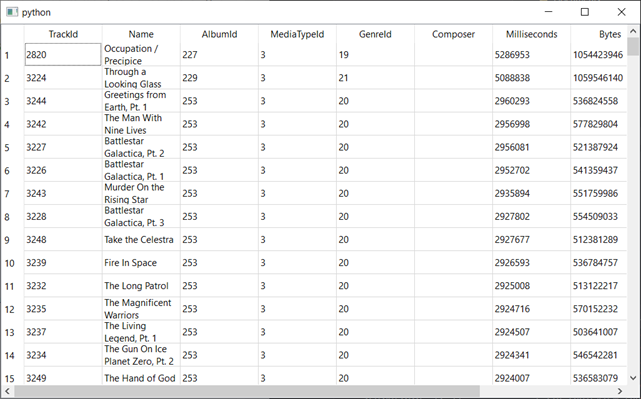Viewport: 641px width, 399px height.
Task: Select row header 12
Action: (x=13, y=309)
